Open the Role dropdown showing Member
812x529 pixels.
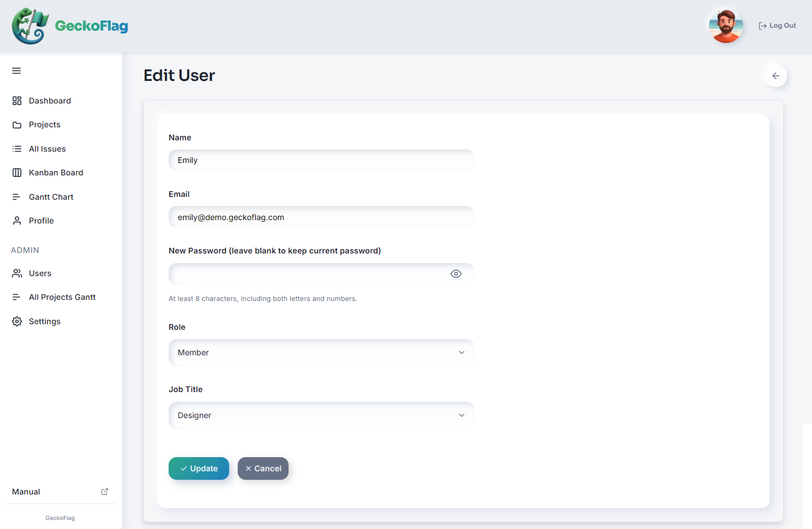click(321, 352)
